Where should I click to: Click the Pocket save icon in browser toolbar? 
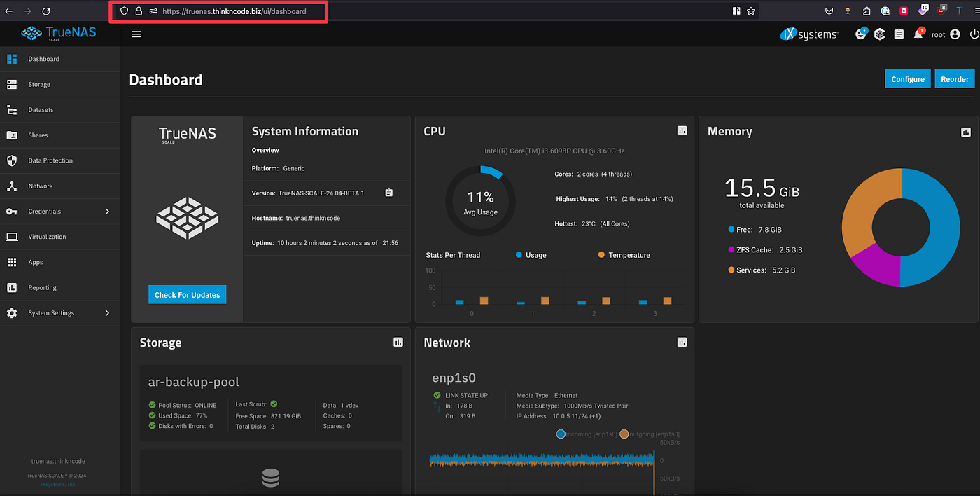[x=829, y=11]
